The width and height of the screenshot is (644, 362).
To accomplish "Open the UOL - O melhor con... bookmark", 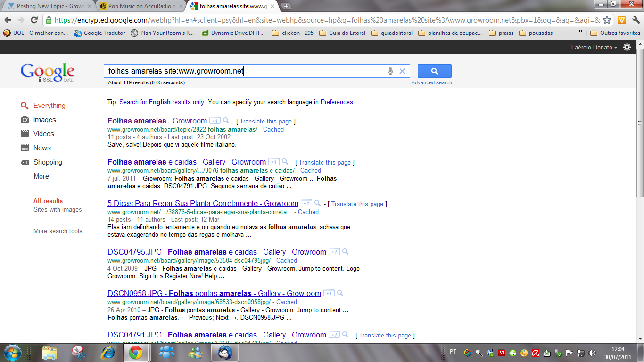I will pos(36,33).
